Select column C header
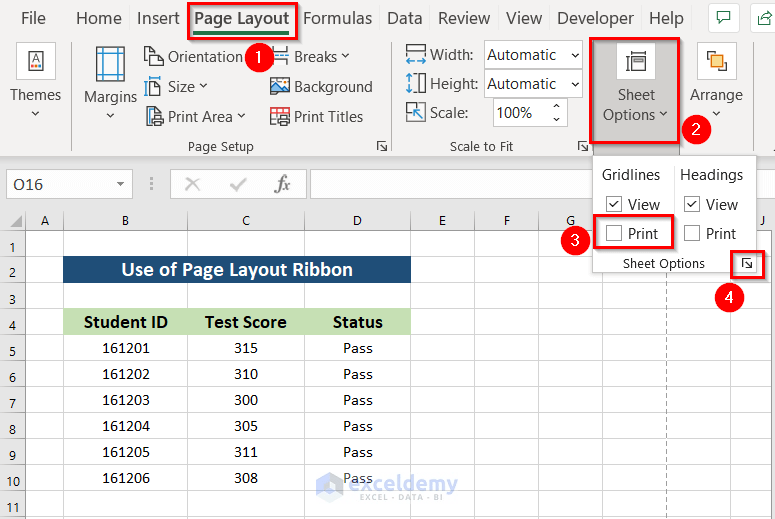The image size is (775, 519). pos(246,220)
